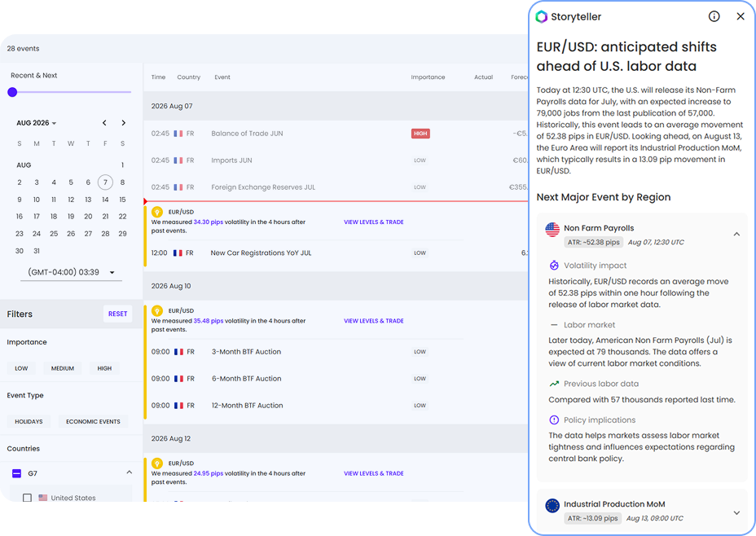The image size is (756, 536).
Task: Click the Actual column header
Action: point(484,77)
